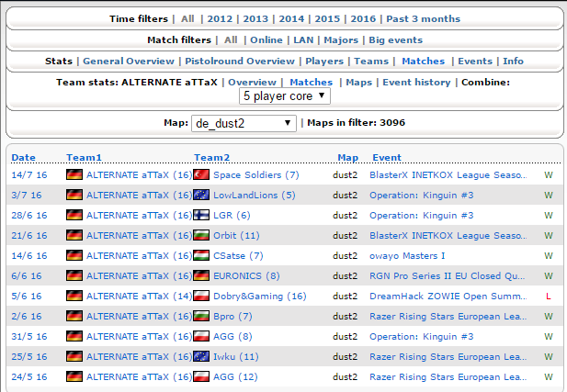Filter matches by Majors

tap(341, 39)
